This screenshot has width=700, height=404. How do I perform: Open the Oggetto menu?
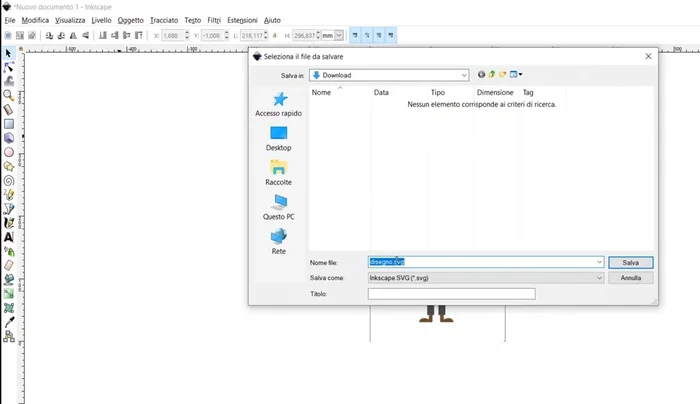pyautogui.click(x=130, y=20)
